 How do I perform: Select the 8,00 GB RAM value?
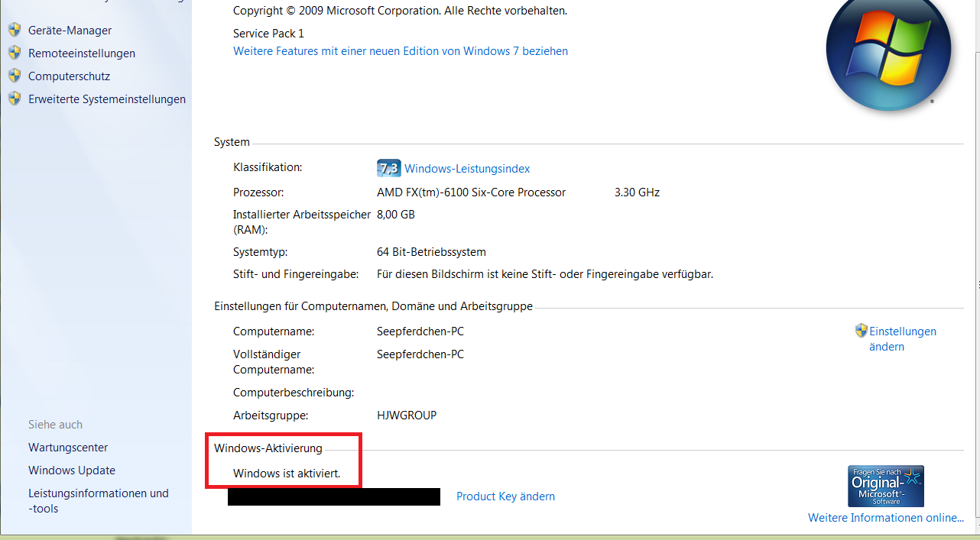pyautogui.click(x=396, y=215)
